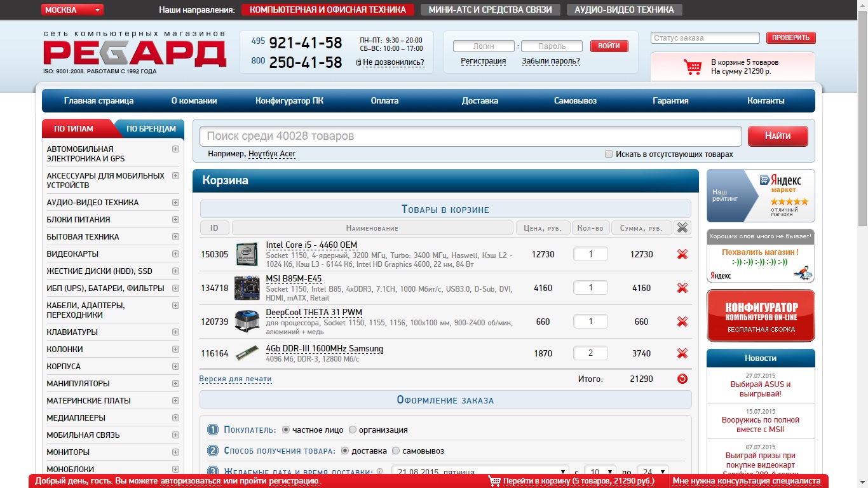Viewport: 868px width, 488px height.
Task: Open the Яндекс Маркет rating banner
Action: pyautogui.click(x=761, y=196)
